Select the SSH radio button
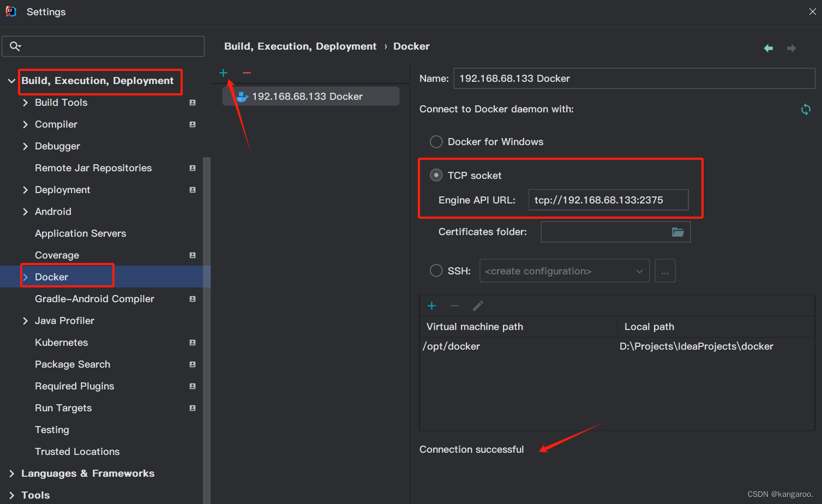822x504 pixels. [436, 271]
